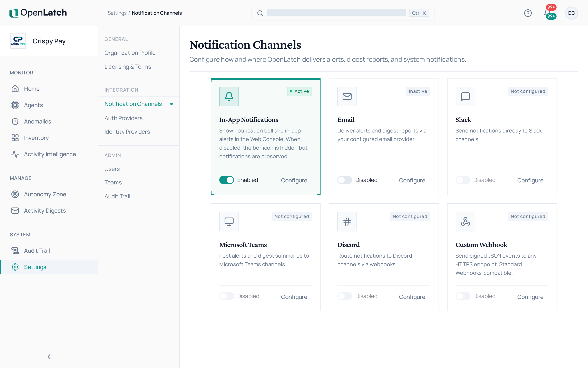Configure the Email channel
Viewport: 588px width, 368px height.
[412, 180]
